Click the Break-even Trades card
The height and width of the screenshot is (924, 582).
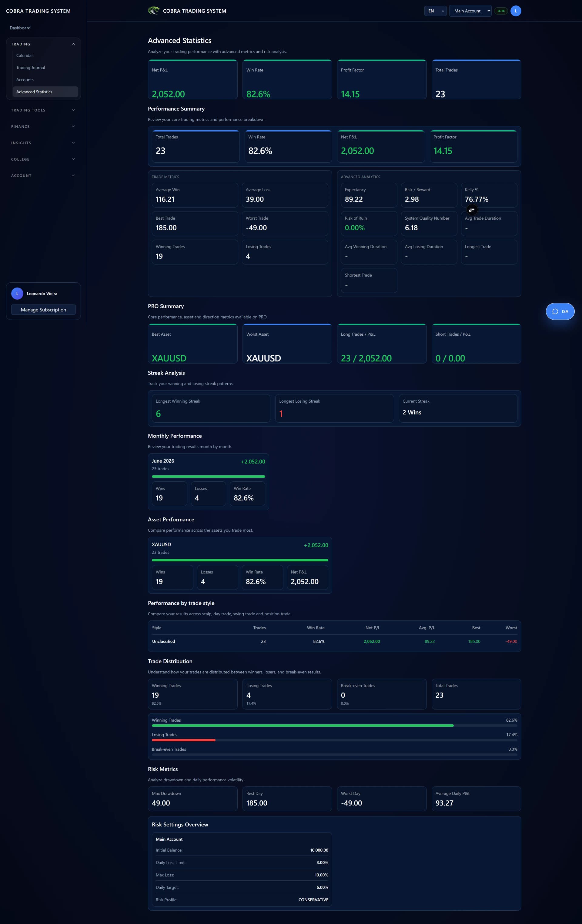pos(382,694)
